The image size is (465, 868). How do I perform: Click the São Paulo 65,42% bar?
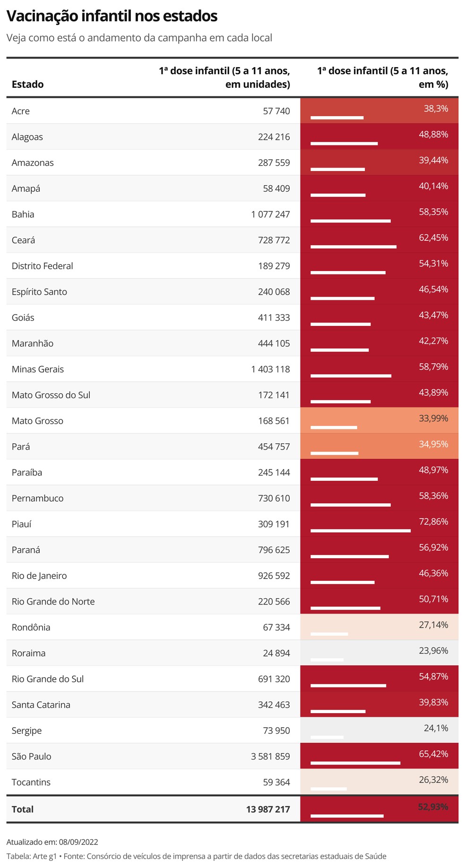click(x=355, y=763)
